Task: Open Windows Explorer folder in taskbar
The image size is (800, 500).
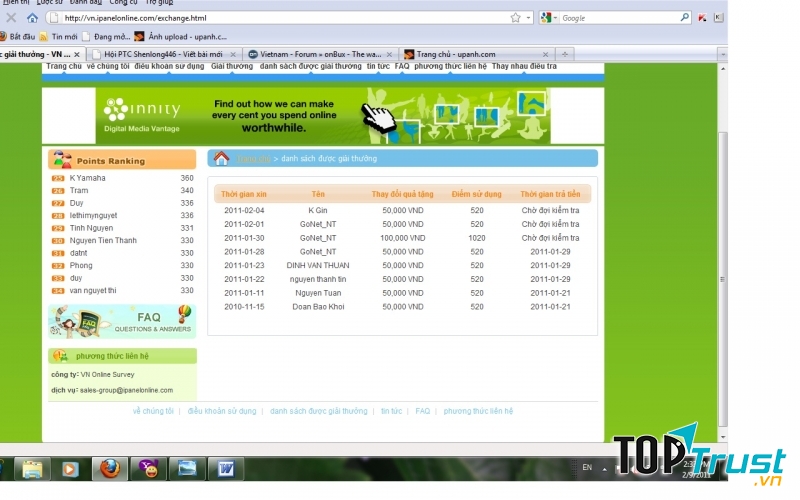Action: pos(32,468)
